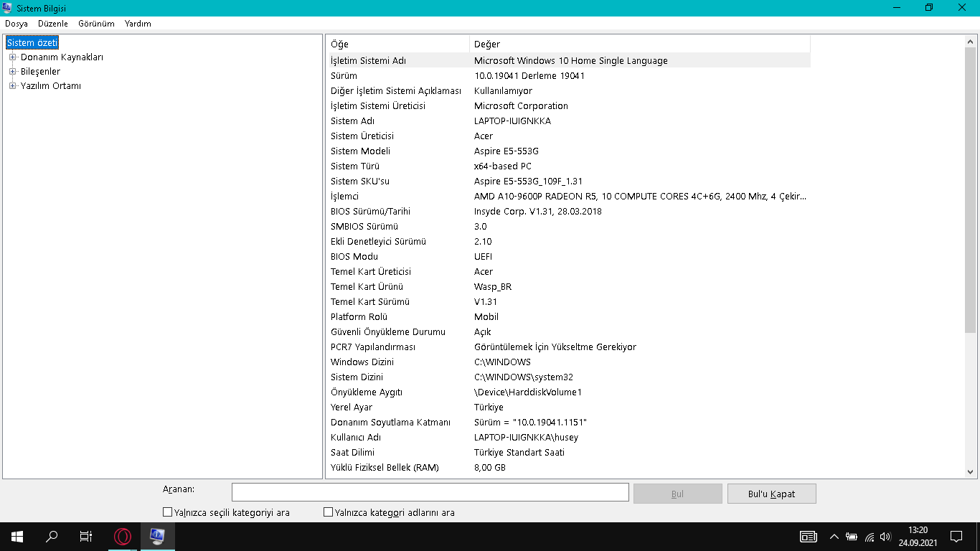Select the Windows Dizini row label
The image size is (980, 551).
(x=362, y=362)
